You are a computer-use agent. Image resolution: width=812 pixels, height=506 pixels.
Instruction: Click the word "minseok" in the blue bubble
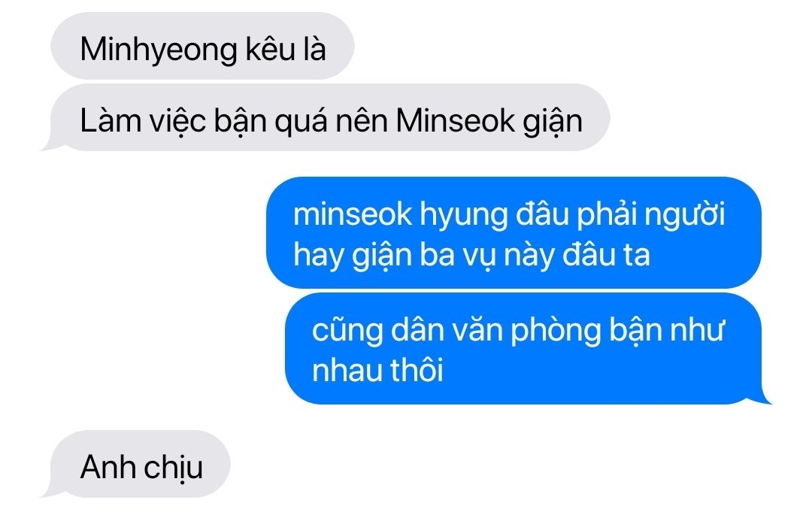tap(353, 214)
